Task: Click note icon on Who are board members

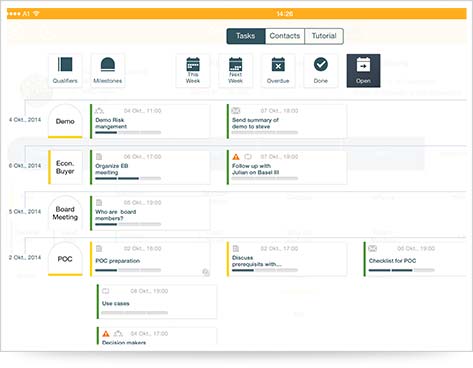Action: point(99,203)
